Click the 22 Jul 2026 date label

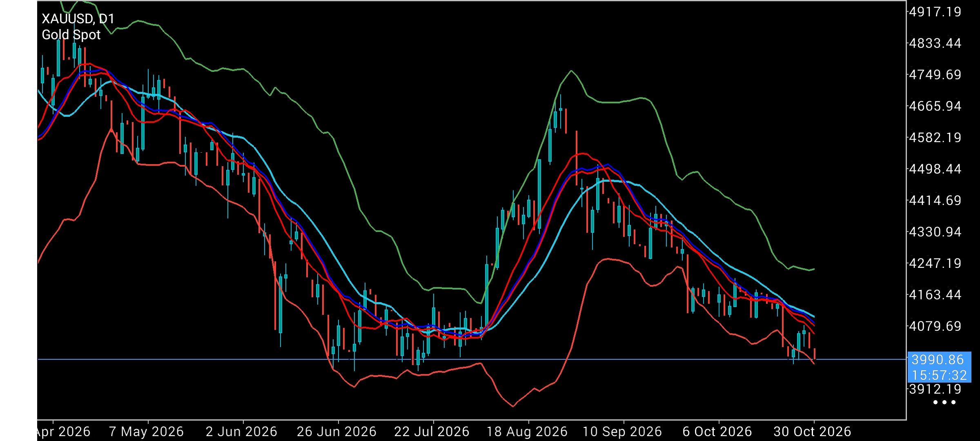[432, 432]
